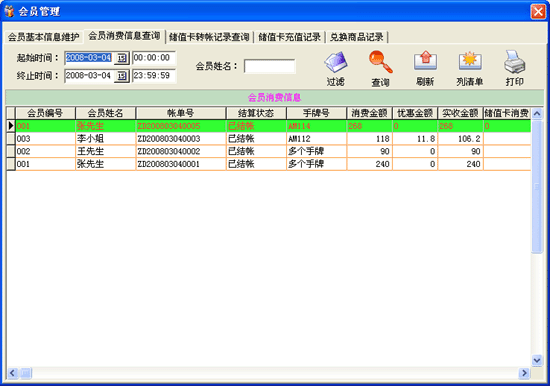
Task: Select the 储值卡充值记录 tab
Action: click(290, 37)
